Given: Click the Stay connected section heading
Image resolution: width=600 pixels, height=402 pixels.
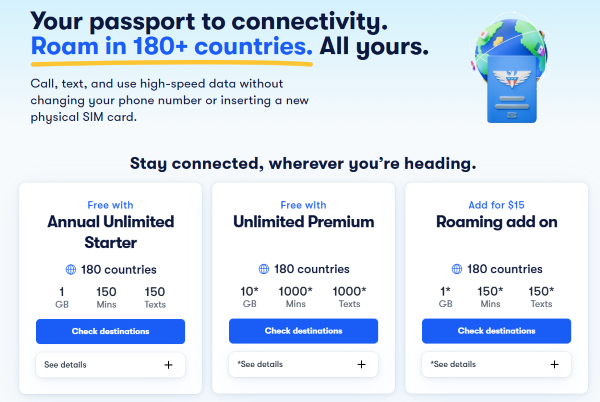Looking at the screenshot, I should 303,163.
